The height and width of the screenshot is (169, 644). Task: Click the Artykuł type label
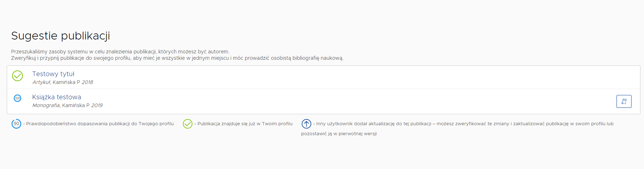point(41,82)
